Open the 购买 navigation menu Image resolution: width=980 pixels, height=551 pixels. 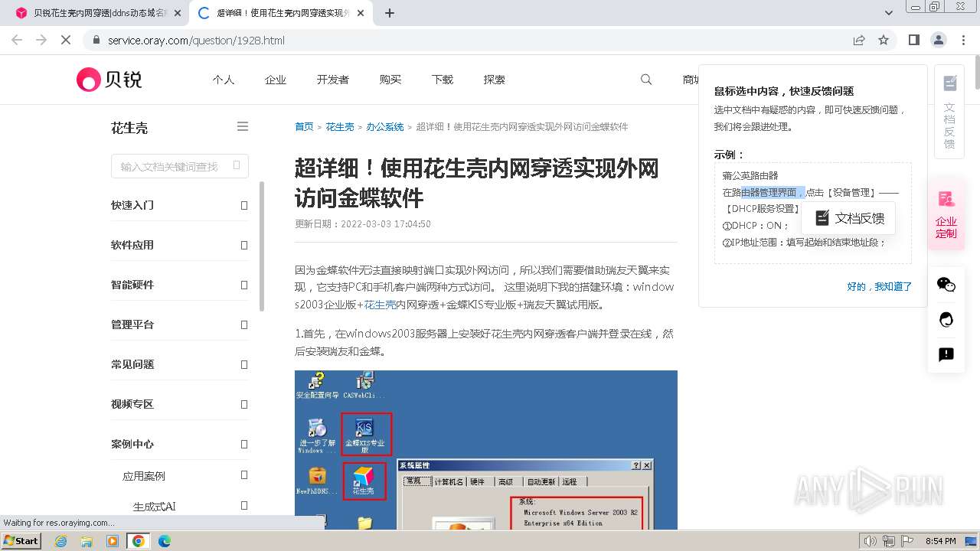pyautogui.click(x=390, y=80)
